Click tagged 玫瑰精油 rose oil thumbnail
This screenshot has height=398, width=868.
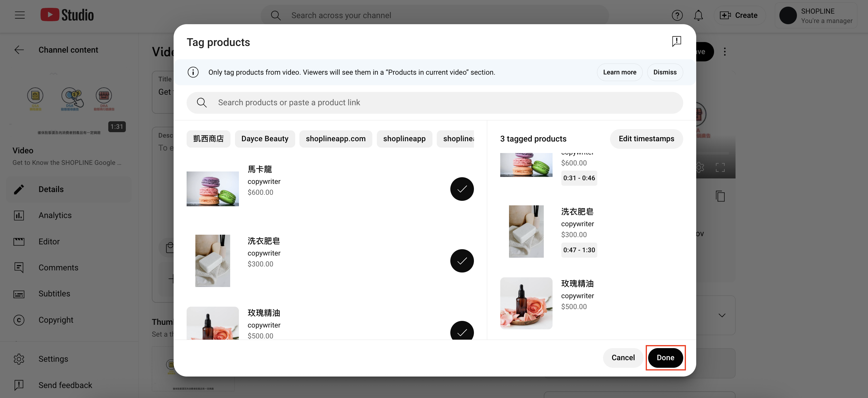(x=526, y=303)
